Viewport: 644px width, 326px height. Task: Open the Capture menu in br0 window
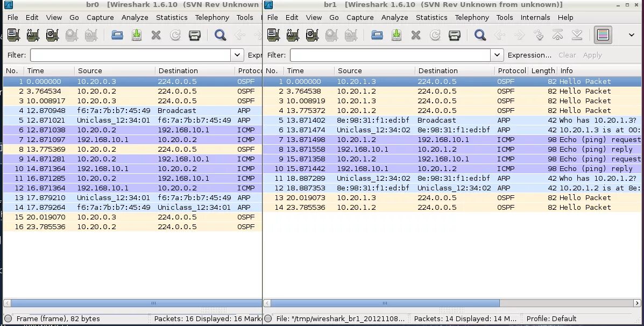100,17
